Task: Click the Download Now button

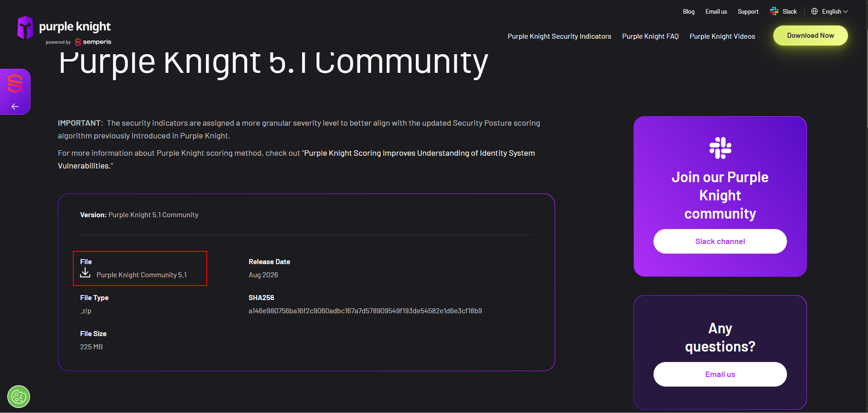Action: (x=811, y=36)
